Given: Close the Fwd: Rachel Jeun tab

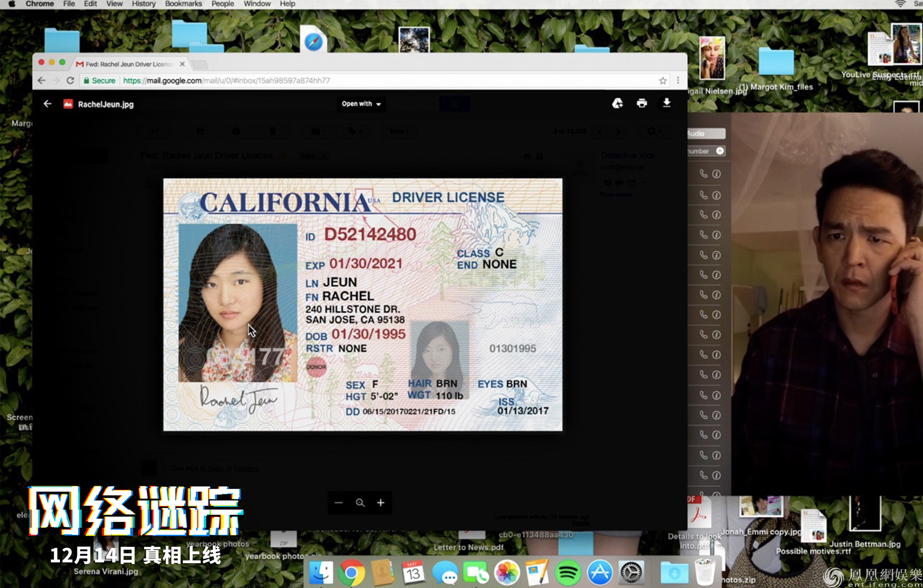Looking at the screenshot, I should click(x=182, y=64).
